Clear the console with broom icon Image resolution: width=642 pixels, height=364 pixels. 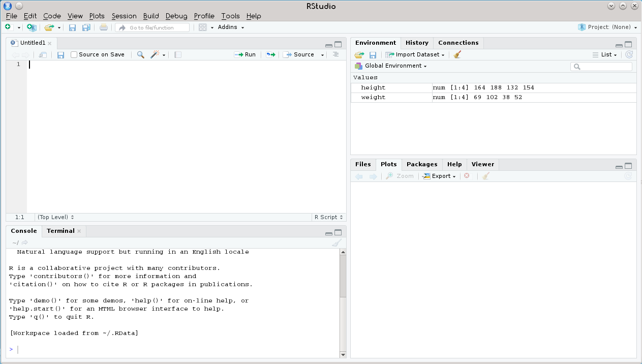(x=337, y=243)
